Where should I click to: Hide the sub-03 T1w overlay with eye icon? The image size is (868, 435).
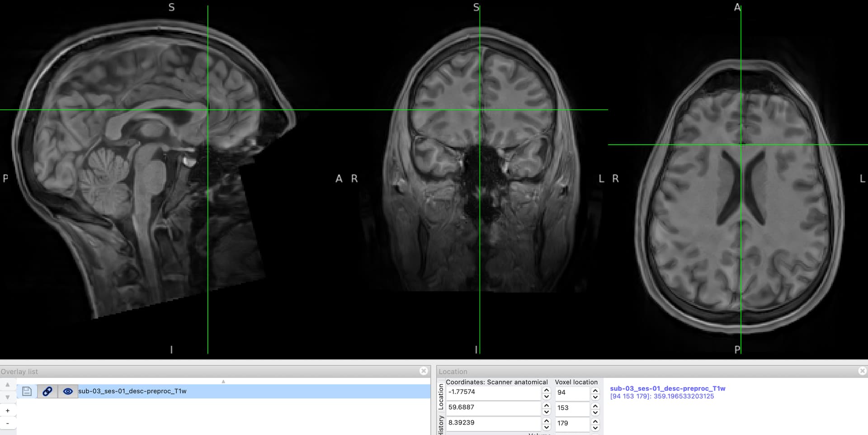pos(68,391)
